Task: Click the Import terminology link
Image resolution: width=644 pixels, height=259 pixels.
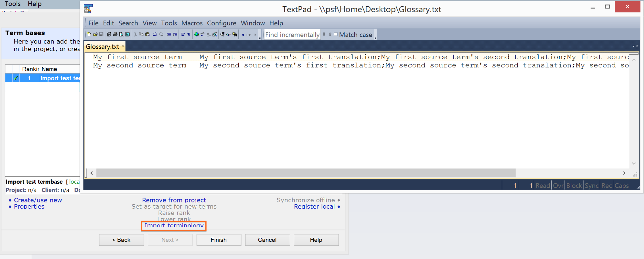Action: 174,225
